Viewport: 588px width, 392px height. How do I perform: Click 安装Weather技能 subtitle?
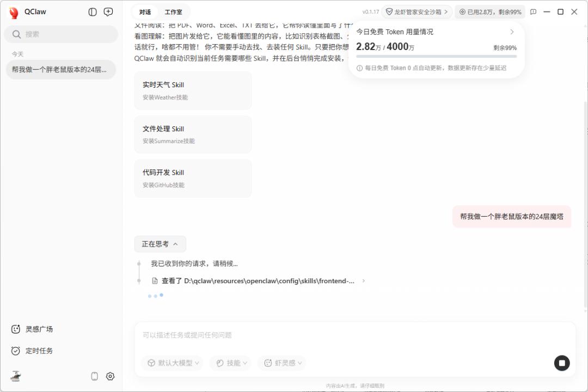165,97
